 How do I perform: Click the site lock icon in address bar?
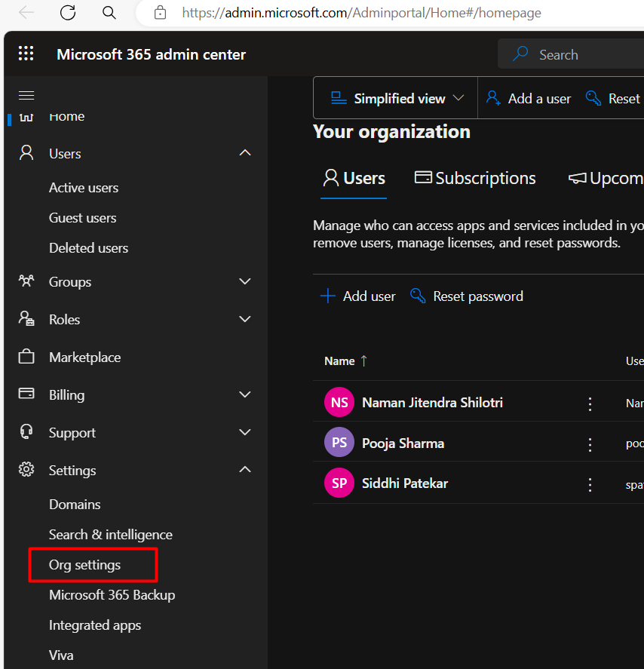(x=160, y=13)
